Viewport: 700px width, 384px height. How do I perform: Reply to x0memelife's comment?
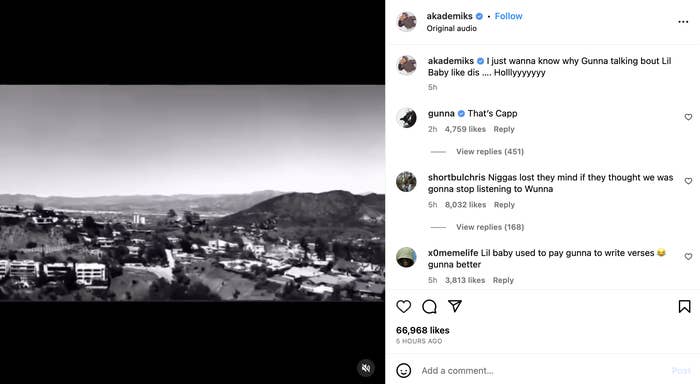point(503,280)
